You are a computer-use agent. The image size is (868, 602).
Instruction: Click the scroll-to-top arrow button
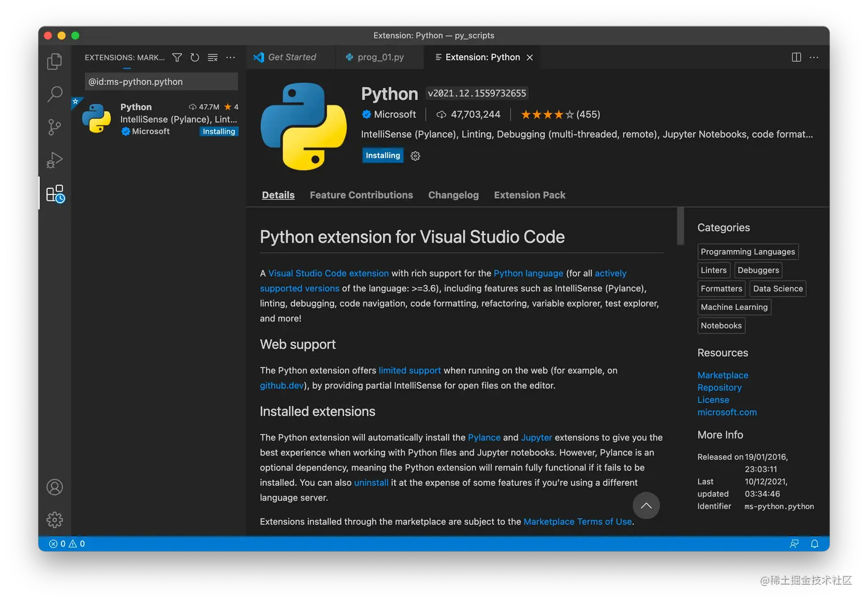tap(646, 506)
